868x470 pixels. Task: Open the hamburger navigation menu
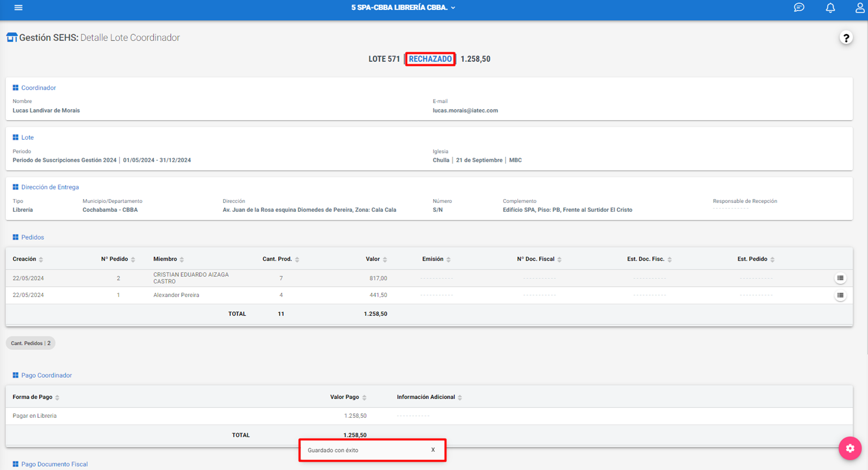[18, 7]
